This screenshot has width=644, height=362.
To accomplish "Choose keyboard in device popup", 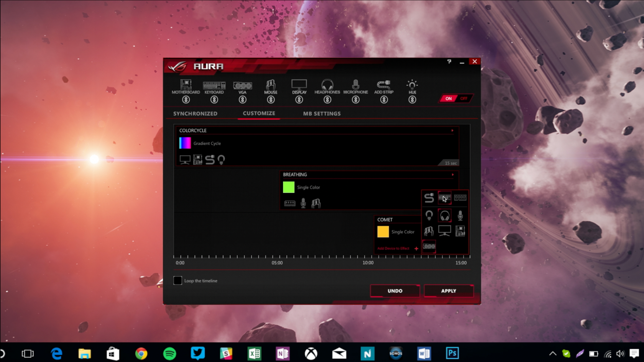I will [444, 198].
